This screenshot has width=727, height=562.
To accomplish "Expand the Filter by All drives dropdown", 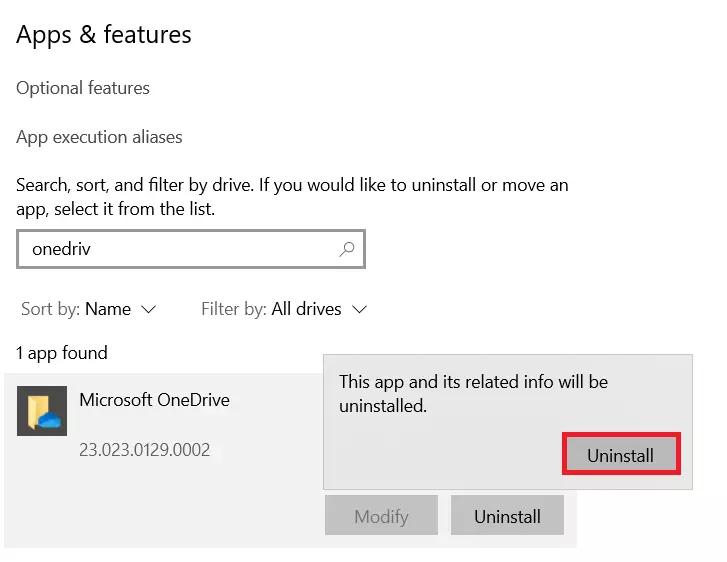I will click(x=284, y=309).
